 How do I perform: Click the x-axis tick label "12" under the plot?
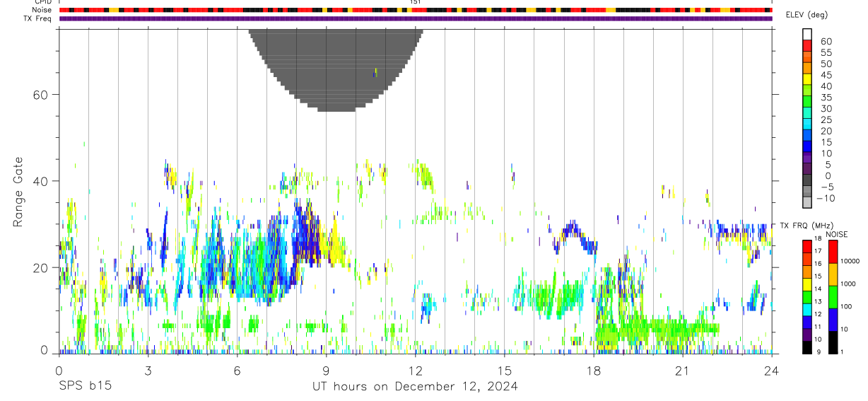tap(415, 371)
